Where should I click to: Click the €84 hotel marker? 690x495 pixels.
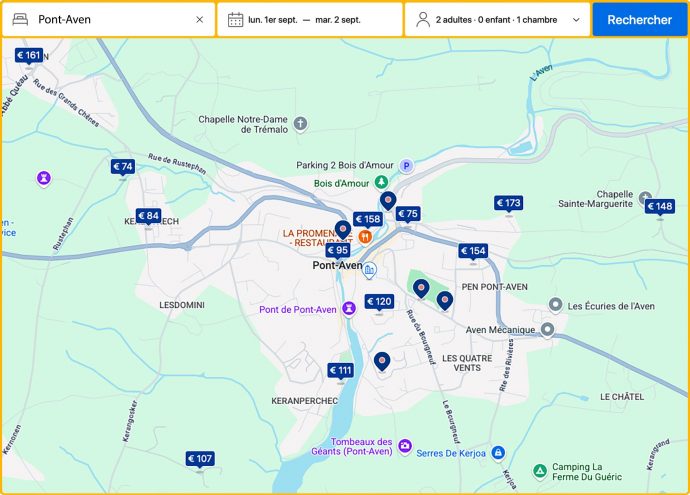click(148, 216)
